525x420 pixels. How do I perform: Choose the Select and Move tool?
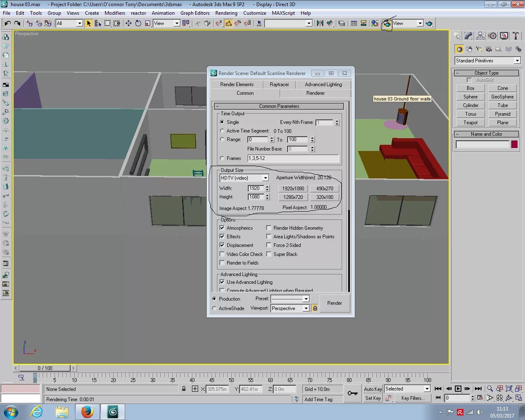click(128, 23)
